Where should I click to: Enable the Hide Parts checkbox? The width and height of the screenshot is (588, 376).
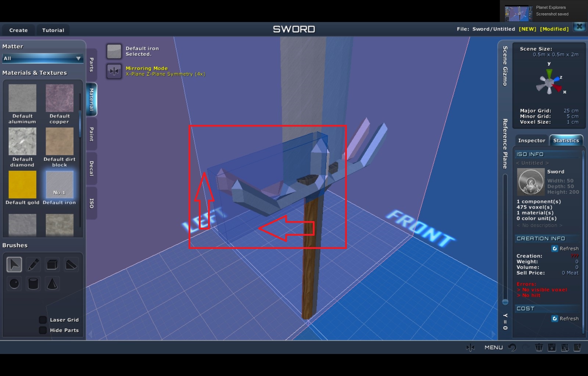pyautogui.click(x=43, y=330)
